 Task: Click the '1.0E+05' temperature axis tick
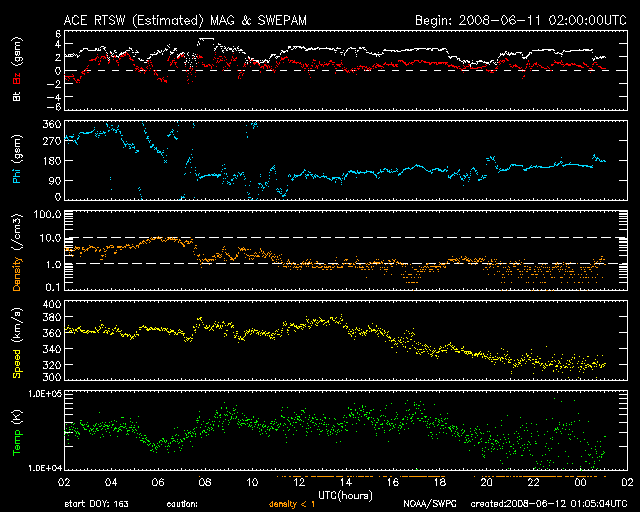pyautogui.click(x=45, y=394)
